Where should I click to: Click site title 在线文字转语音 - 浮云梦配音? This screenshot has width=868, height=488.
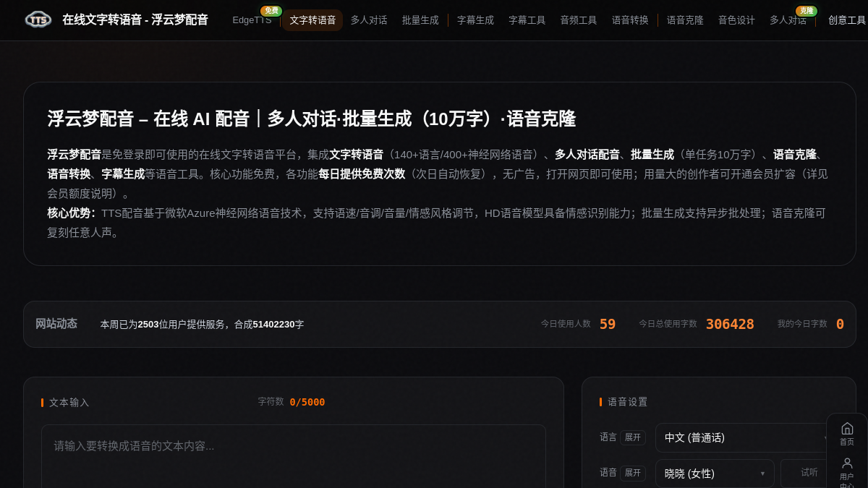coord(135,20)
